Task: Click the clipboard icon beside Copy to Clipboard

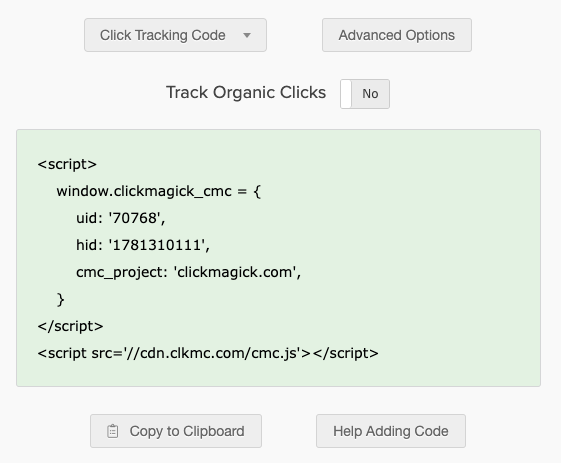Action: pos(113,431)
